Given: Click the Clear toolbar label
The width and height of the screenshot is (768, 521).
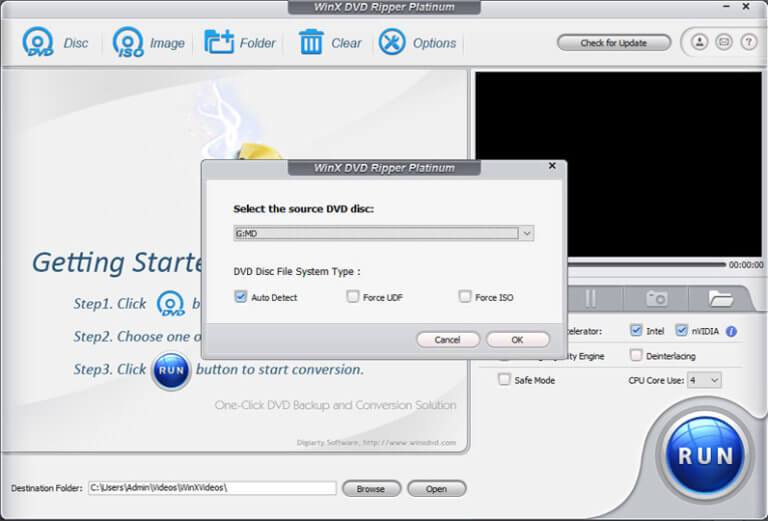Looking at the screenshot, I should tap(346, 43).
